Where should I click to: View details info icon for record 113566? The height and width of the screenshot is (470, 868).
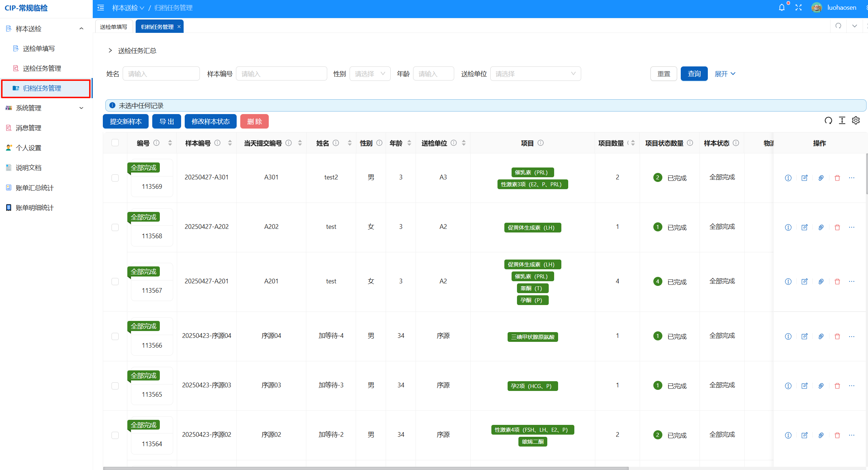tap(788, 336)
